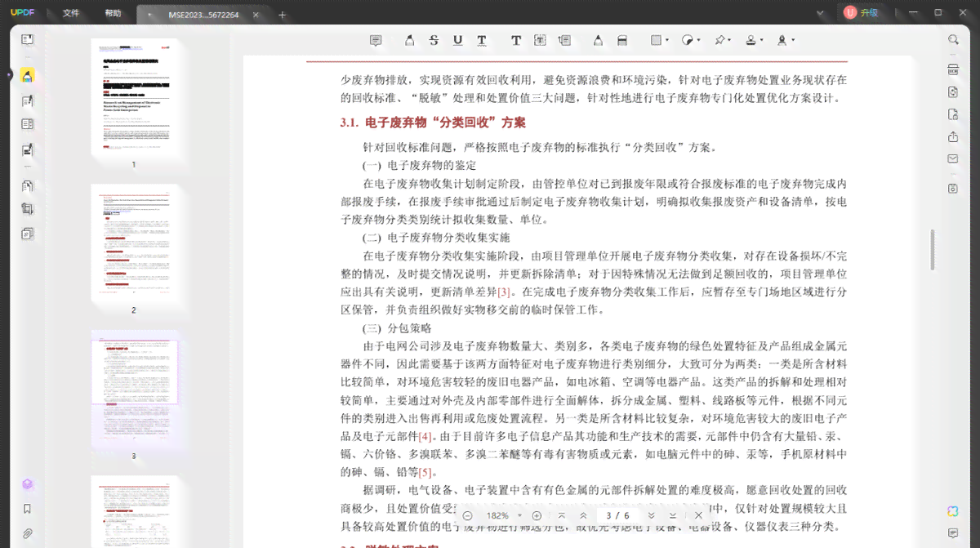
Task: Open the Email send icon on right sidebar
Action: 953,158
